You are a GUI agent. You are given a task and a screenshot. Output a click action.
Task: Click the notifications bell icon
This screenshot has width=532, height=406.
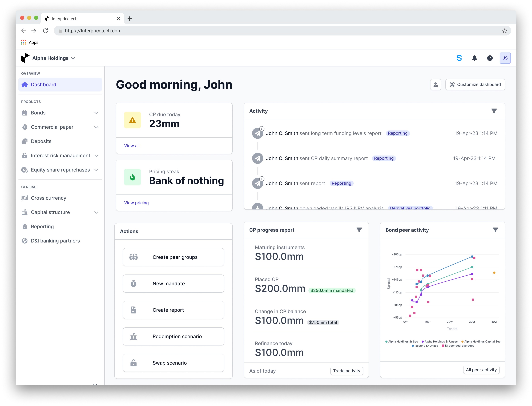(474, 58)
